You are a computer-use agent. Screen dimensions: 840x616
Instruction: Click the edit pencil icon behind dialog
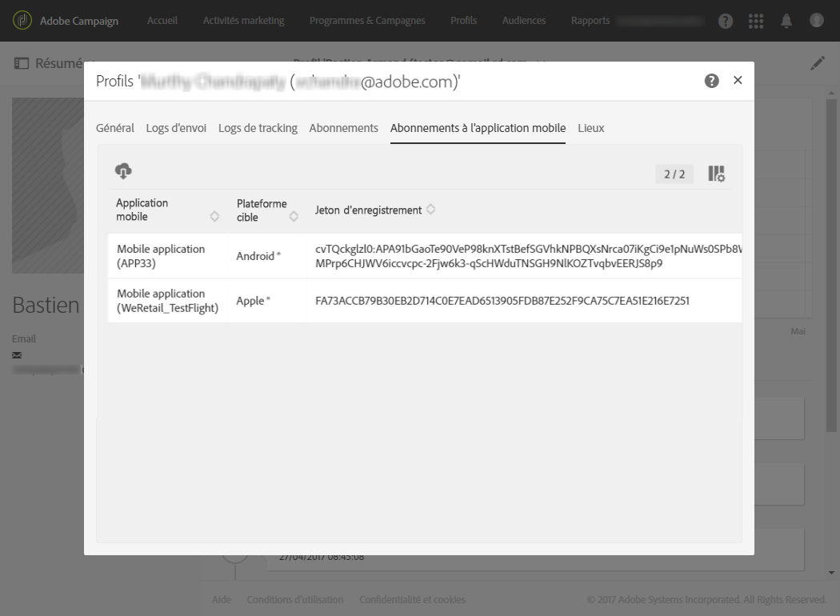(817, 63)
